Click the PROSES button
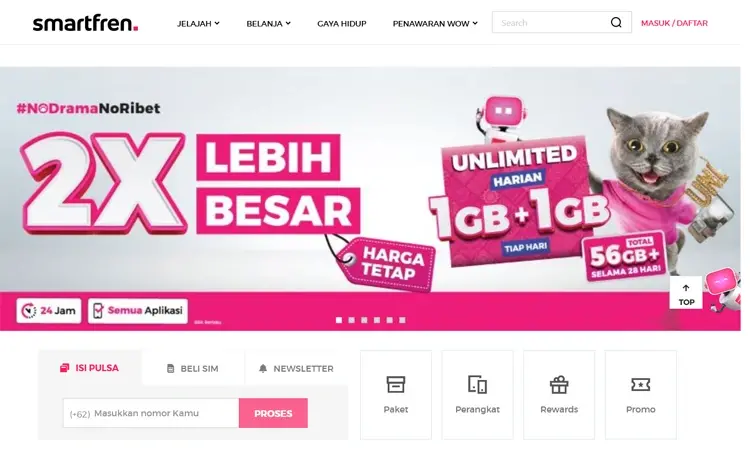The height and width of the screenshot is (451, 750). click(x=273, y=413)
